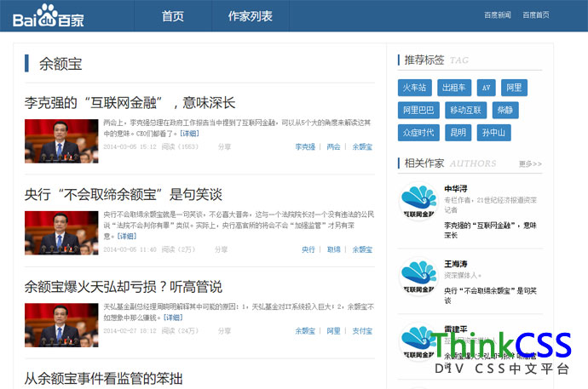Image resolution: width=588 pixels, height=389 pixels.
Task: Open author name link 雷建平
Action: pos(456,329)
